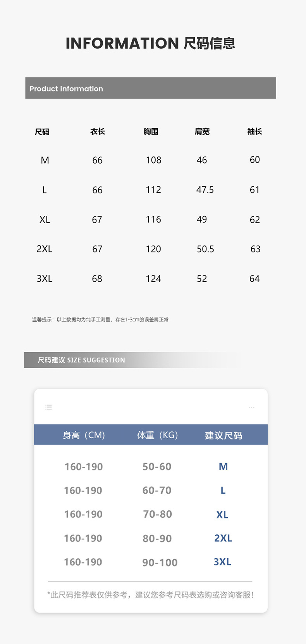306x644 pixels.
Task: Click the blue M recommended size
Action: 223,467
